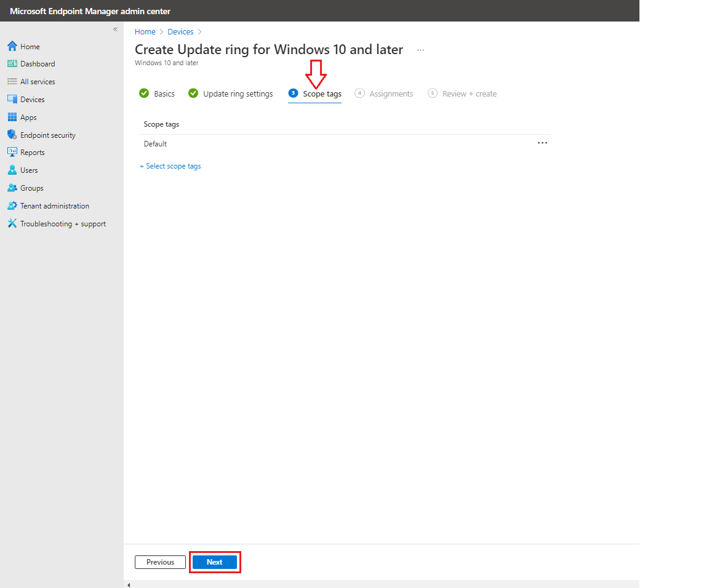Viewport: 709px width, 588px height.
Task: Click the Reports screen icon
Action: coord(12,153)
